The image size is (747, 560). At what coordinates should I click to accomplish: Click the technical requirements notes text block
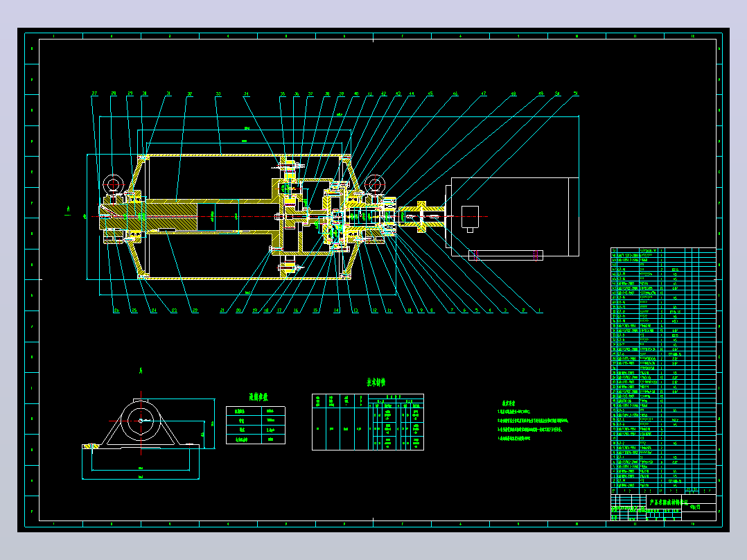click(x=533, y=421)
